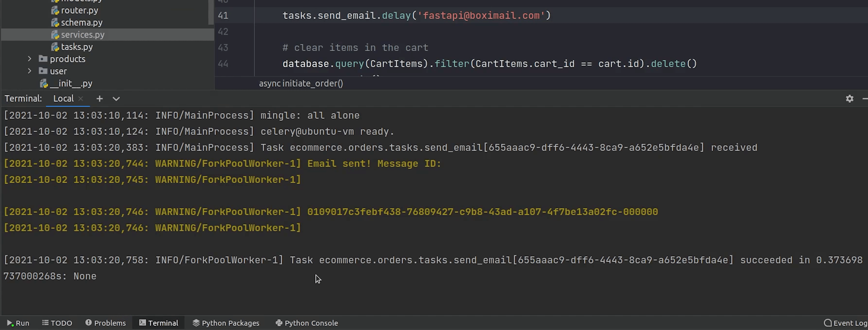The width and height of the screenshot is (868, 330).
Task: Open the TODO tool window
Action: point(57,323)
